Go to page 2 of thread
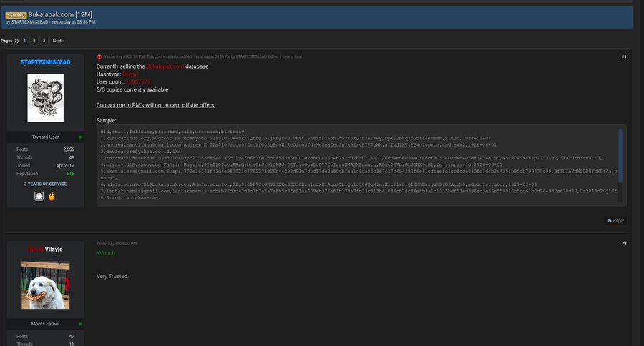Screen dimensions: 644x346 point(34,41)
